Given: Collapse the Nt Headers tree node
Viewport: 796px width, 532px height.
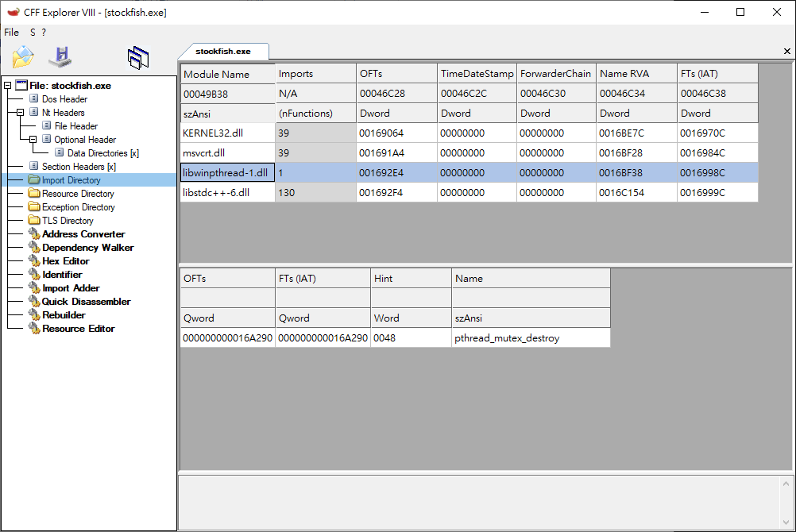Looking at the screenshot, I should (21, 113).
